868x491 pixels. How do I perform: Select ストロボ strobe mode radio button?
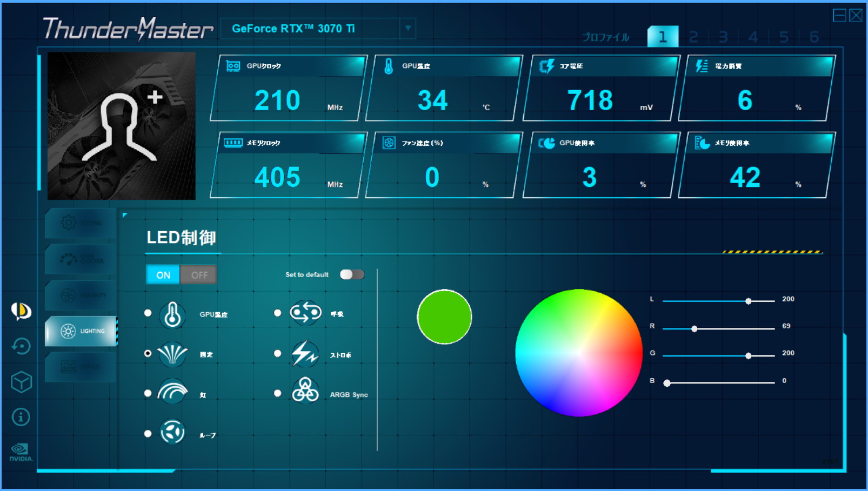[x=277, y=353]
